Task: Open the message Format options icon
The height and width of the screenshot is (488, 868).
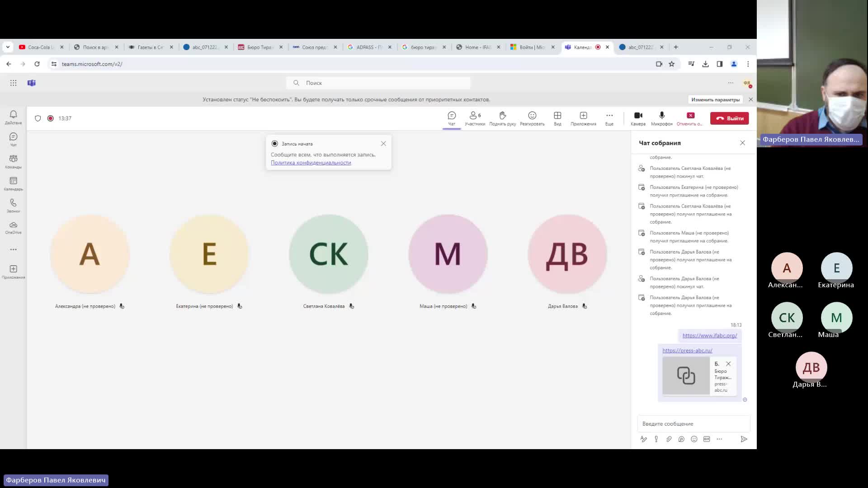Action: coord(643,439)
